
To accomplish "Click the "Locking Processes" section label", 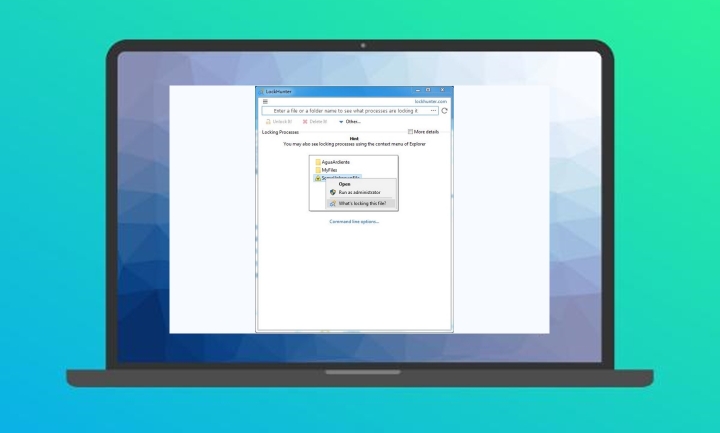I will pyautogui.click(x=280, y=132).
